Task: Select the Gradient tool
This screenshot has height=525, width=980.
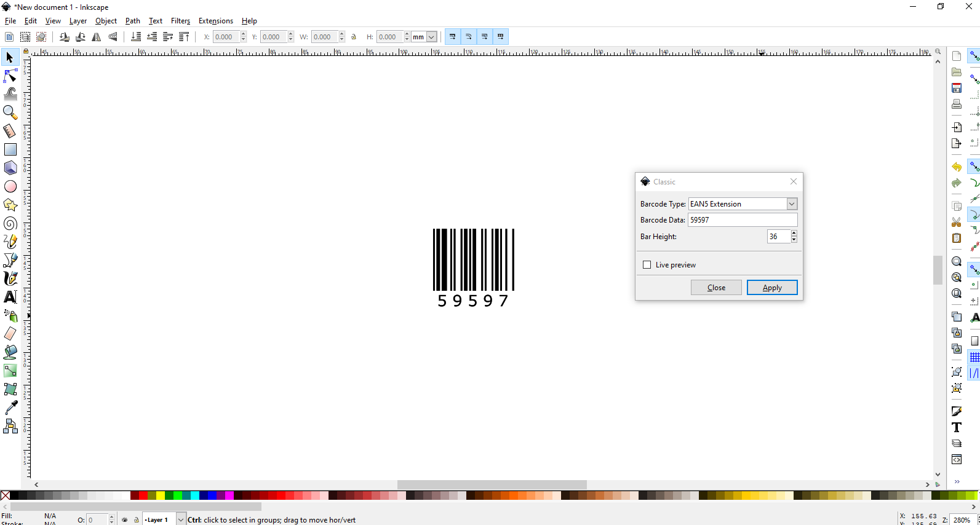Action: pyautogui.click(x=10, y=371)
